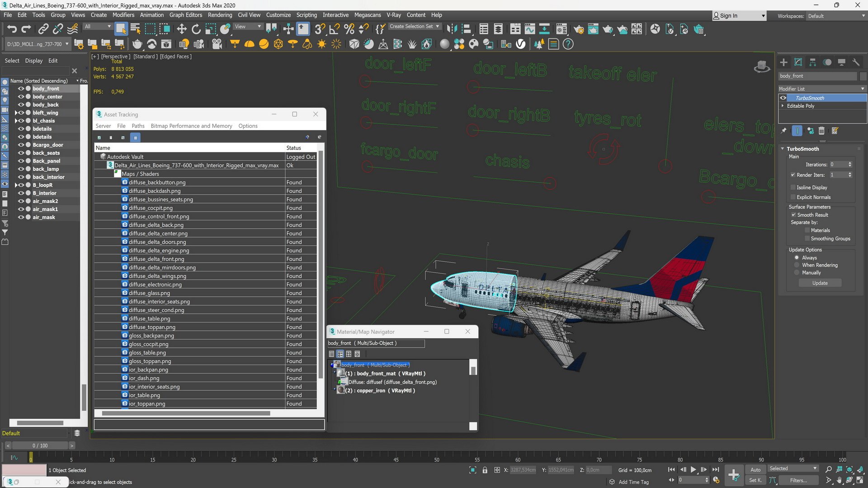Open the Utilities wrench panel icon

[856, 62]
